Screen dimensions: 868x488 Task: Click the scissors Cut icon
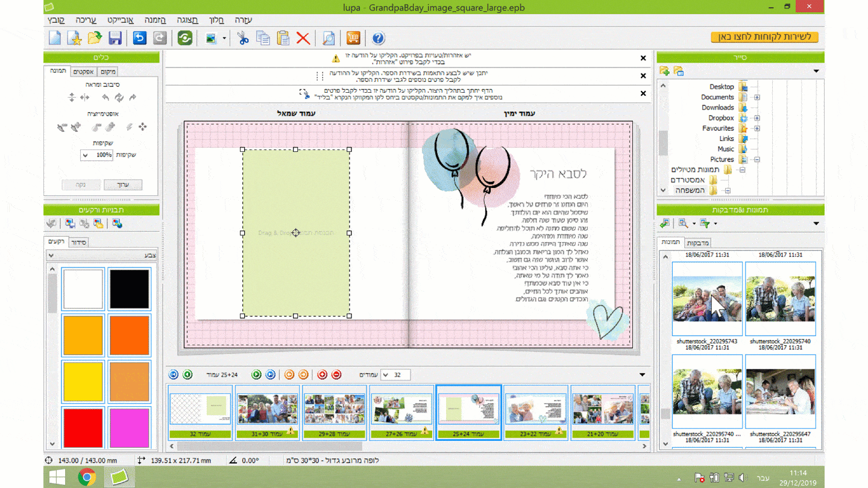[243, 38]
